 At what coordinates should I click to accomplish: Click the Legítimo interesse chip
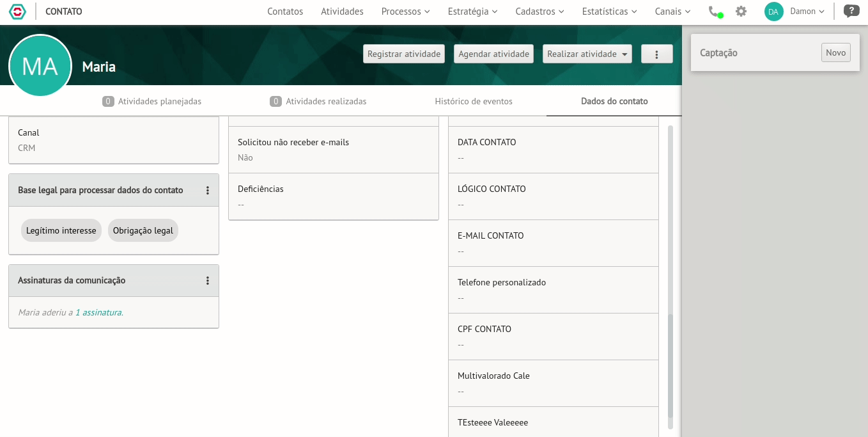point(61,230)
